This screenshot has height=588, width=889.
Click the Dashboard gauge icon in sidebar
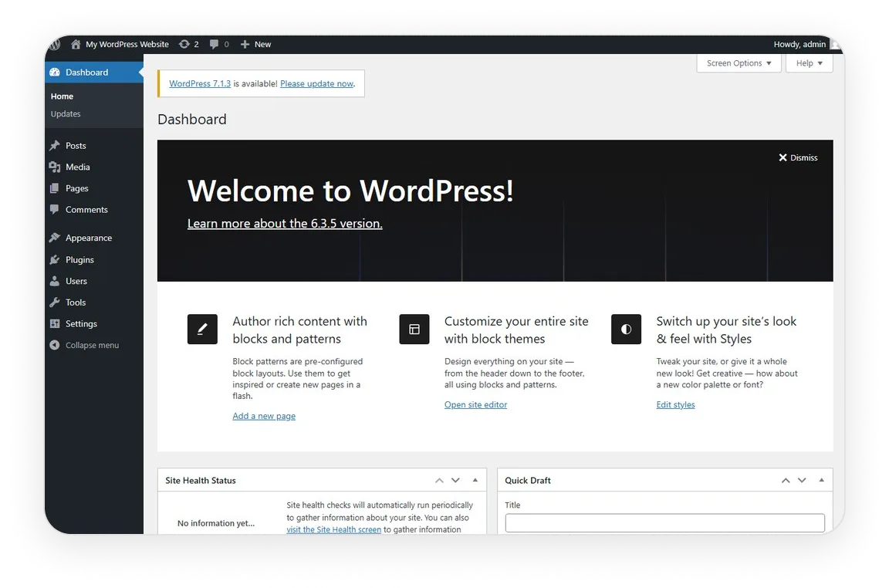click(55, 72)
